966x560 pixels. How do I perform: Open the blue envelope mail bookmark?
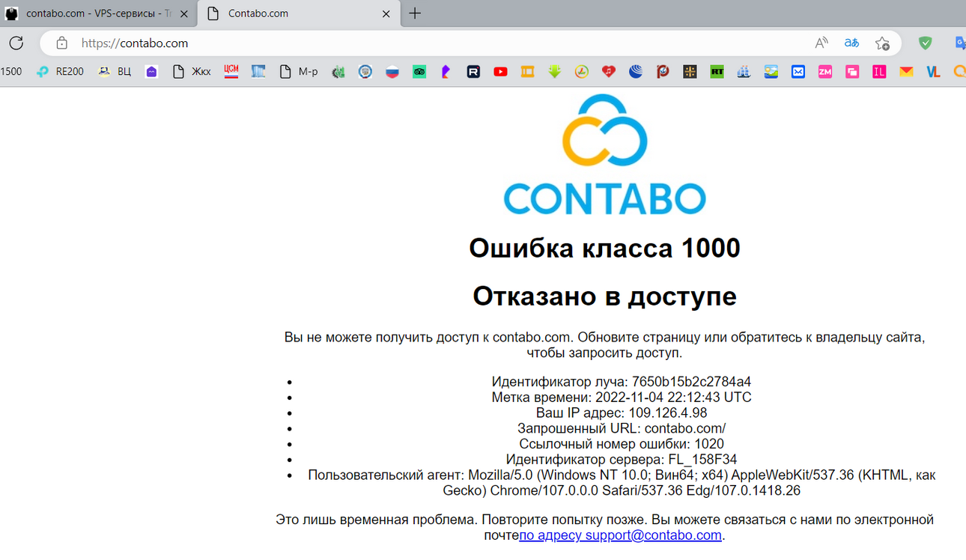click(x=798, y=72)
